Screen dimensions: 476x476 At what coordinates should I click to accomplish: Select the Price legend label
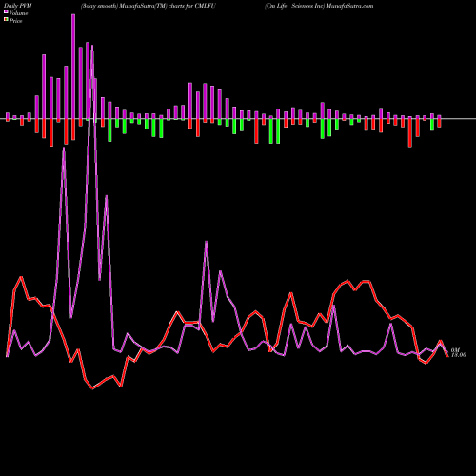(x=15, y=21)
